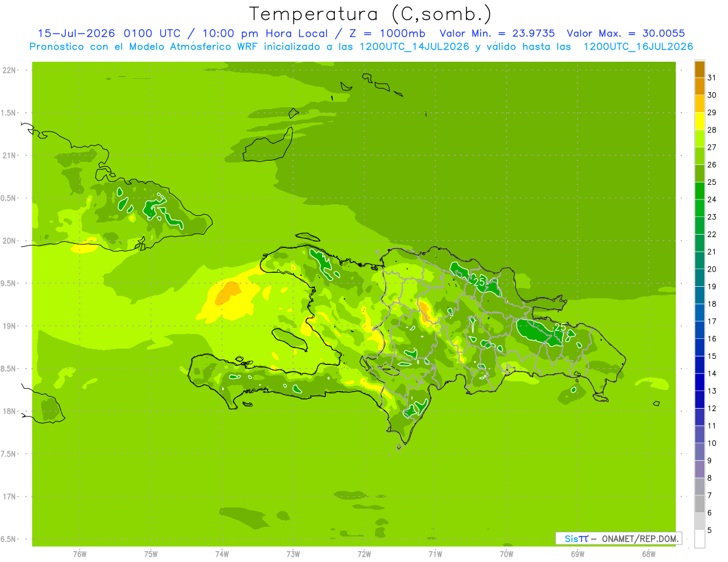This screenshot has width=728, height=562.
Task: Pick the dark blue swatch between 12 and 13
Action: (x=699, y=400)
